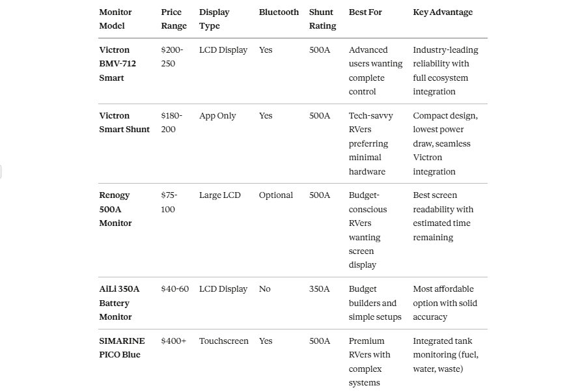584x392 pixels.
Task: Select the AiLi 350A Battery Monitor name
Action: tap(119, 303)
